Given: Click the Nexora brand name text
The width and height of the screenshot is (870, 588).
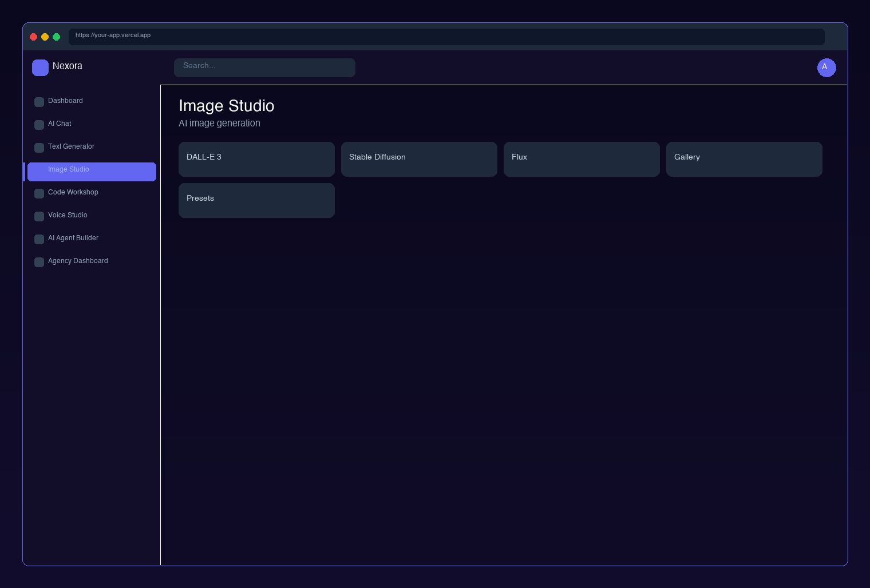Looking at the screenshot, I should pos(68,66).
